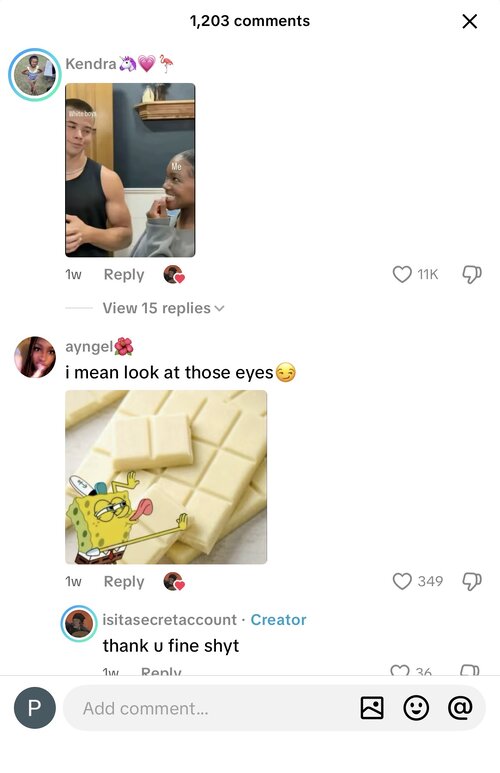Open the emoji picker smiley icon
The image size is (500, 773).
point(416,708)
